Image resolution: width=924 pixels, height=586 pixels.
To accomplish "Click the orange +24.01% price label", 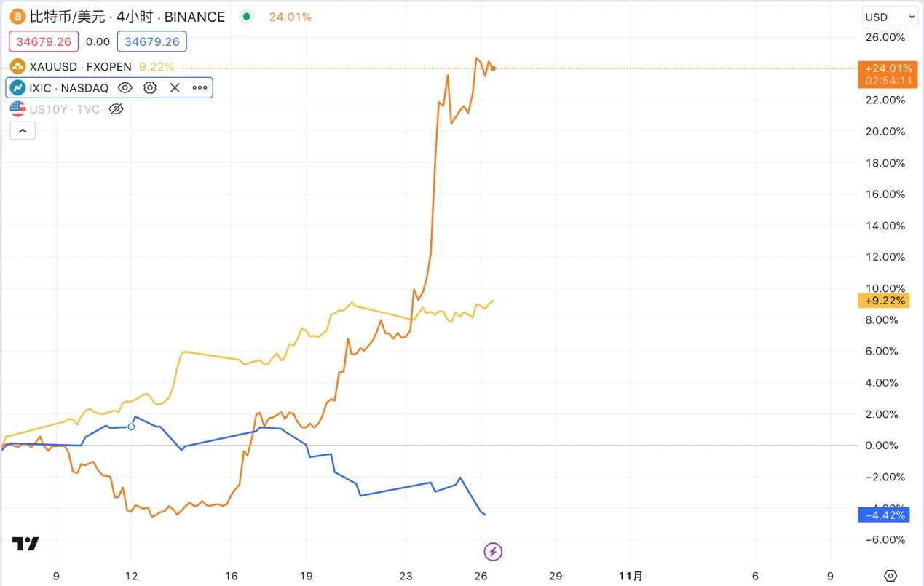I will tap(884, 68).
